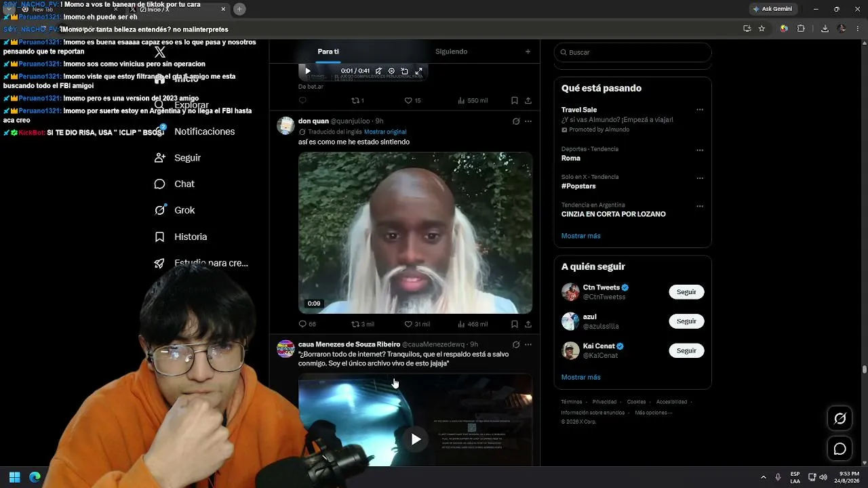
Task: Click the X logo in the sidebar
Action: coord(160,52)
